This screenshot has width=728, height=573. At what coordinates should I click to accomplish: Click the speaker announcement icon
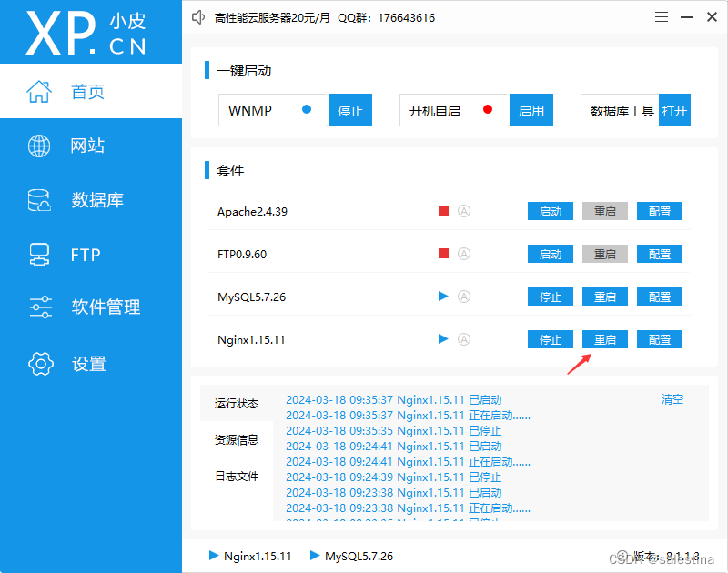(x=199, y=17)
